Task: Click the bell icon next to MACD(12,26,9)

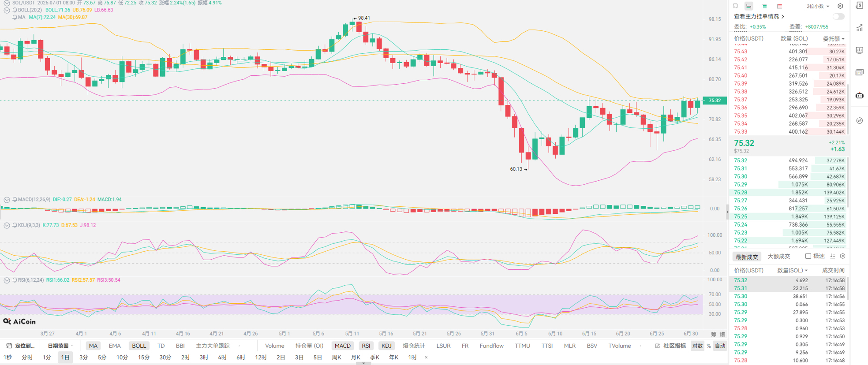Action: point(15,200)
